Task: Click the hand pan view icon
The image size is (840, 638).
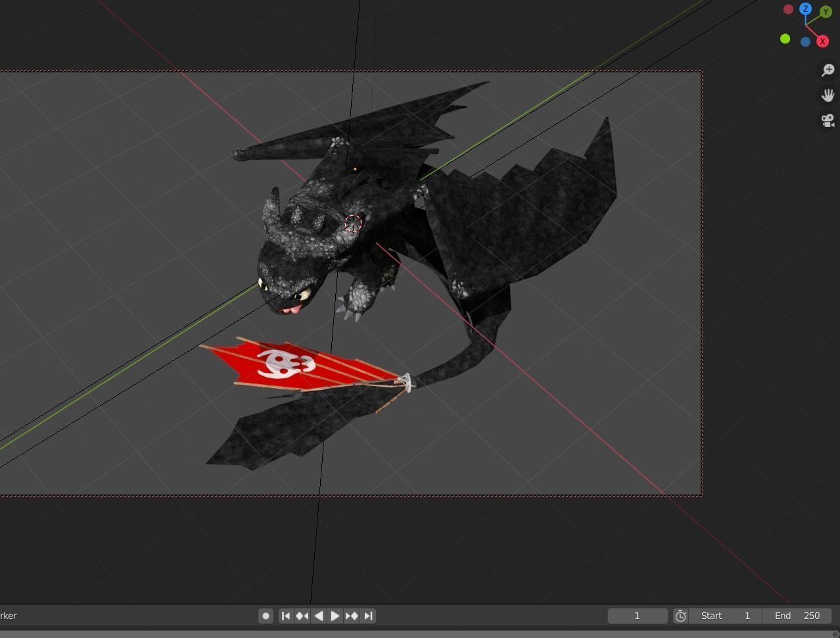Action: click(828, 95)
